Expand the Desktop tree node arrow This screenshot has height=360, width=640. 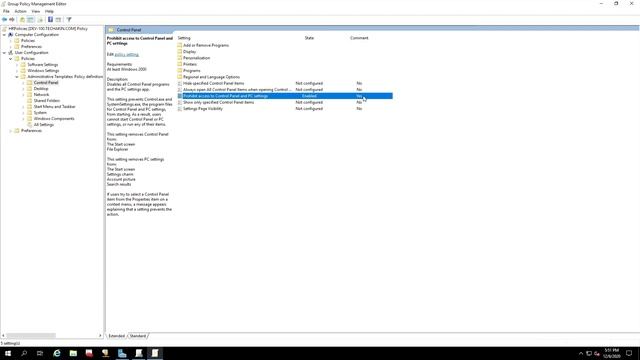[x=23, y=89]
